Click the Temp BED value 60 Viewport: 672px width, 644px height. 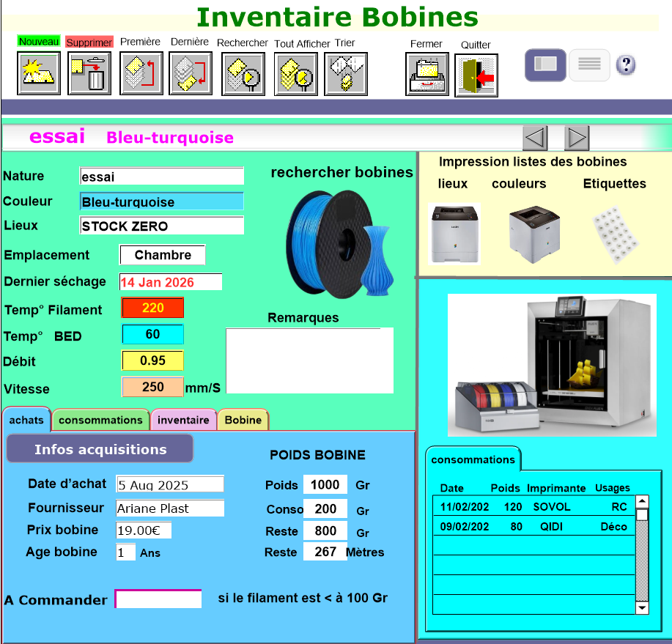[x=152, y=334]
